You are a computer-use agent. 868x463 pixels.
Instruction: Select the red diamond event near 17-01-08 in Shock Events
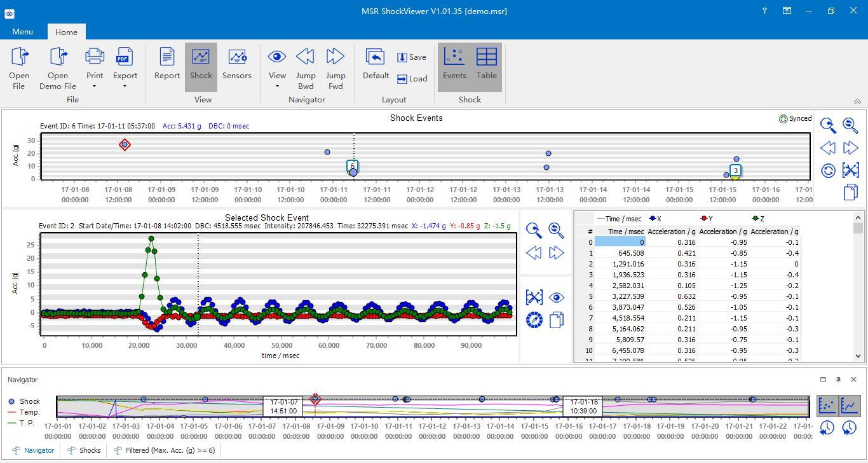[x=125, y=145]
